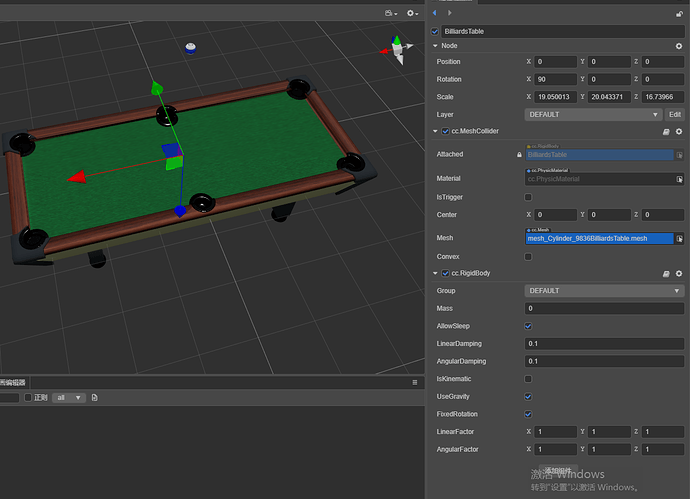This screenshot has height=499, width=690.
Task: Collapse the cc.MeshCollider section
Action: [435, 131]
